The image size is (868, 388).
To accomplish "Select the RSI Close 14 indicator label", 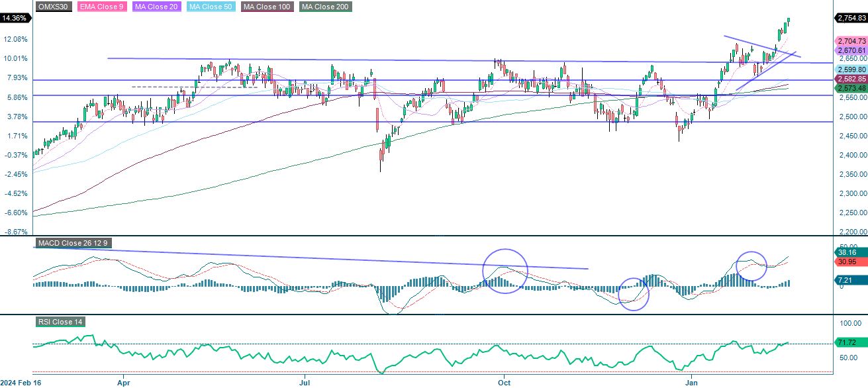I will [x=61, y=322].
